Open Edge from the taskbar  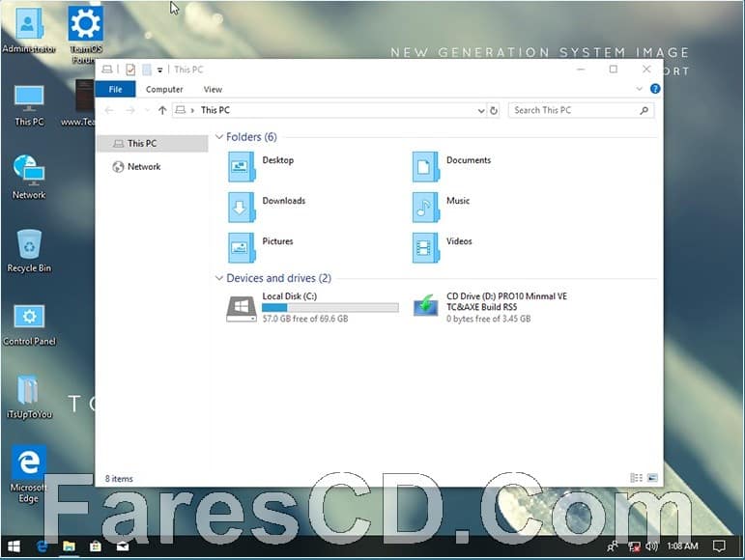coord(42,546)
